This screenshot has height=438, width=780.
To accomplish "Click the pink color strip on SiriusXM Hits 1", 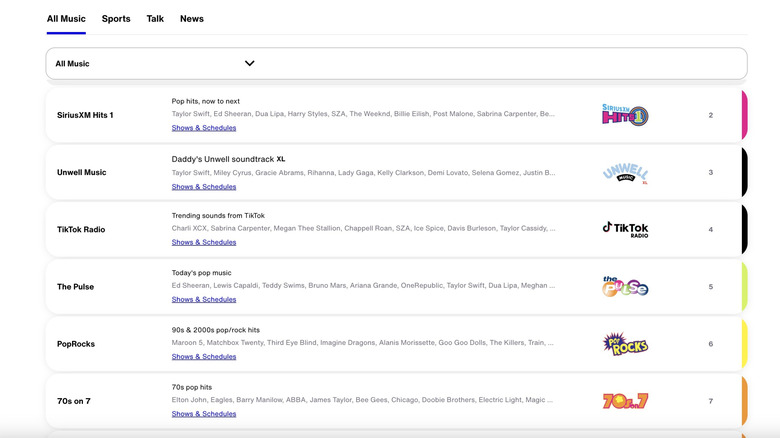I will point(743,115).
